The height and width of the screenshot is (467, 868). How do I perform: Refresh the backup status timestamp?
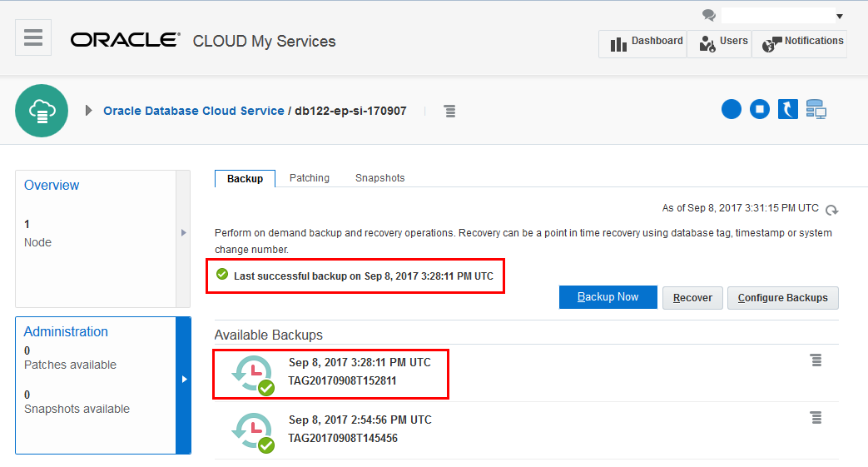coord(831,211)
